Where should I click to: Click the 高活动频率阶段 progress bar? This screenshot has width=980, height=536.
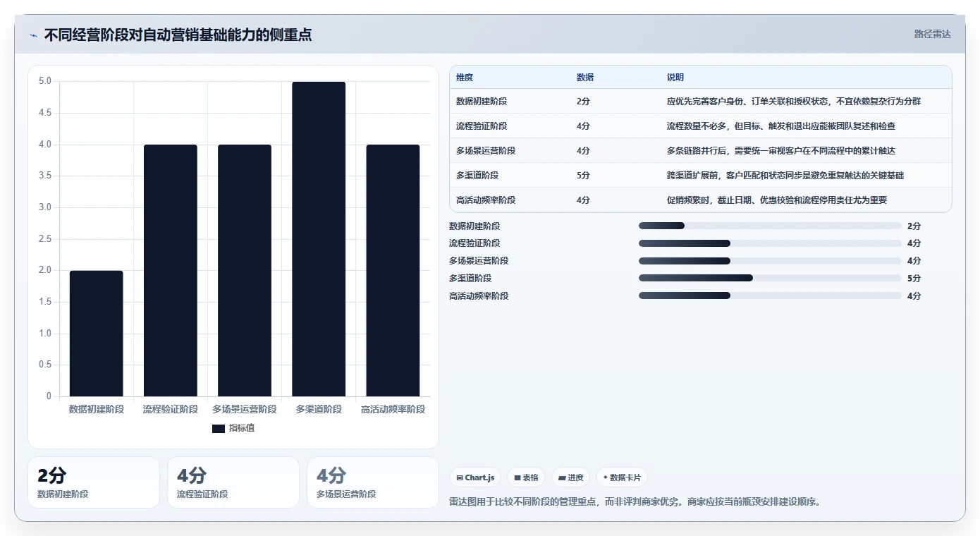coord(770,296)
